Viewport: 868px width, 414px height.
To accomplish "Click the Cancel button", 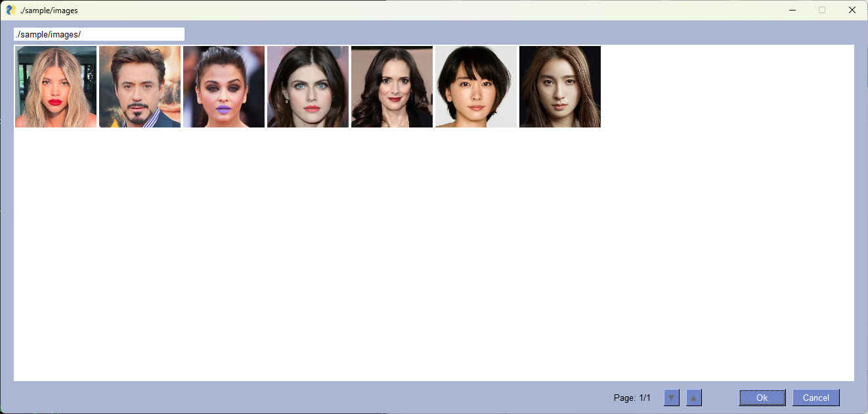I will click(x=815, y=398).
